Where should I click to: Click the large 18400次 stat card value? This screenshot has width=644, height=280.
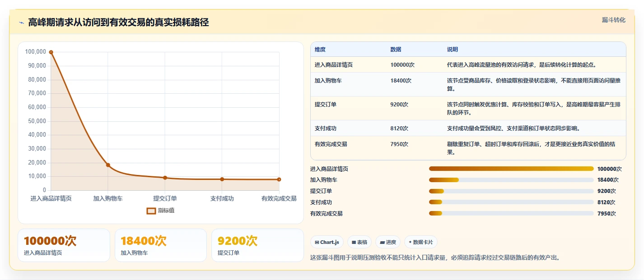click(x=144, y=241)
